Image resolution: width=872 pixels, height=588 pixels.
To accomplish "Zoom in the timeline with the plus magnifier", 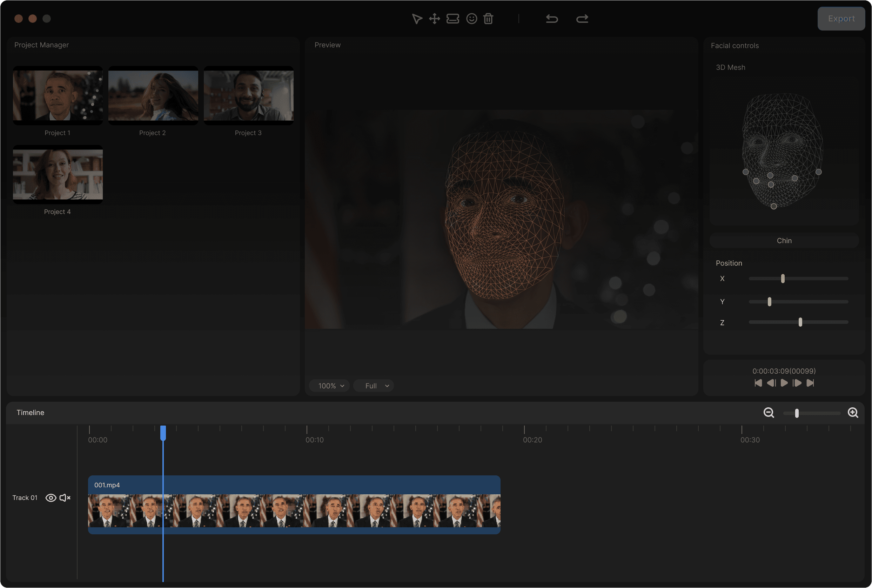I will 853,413.
